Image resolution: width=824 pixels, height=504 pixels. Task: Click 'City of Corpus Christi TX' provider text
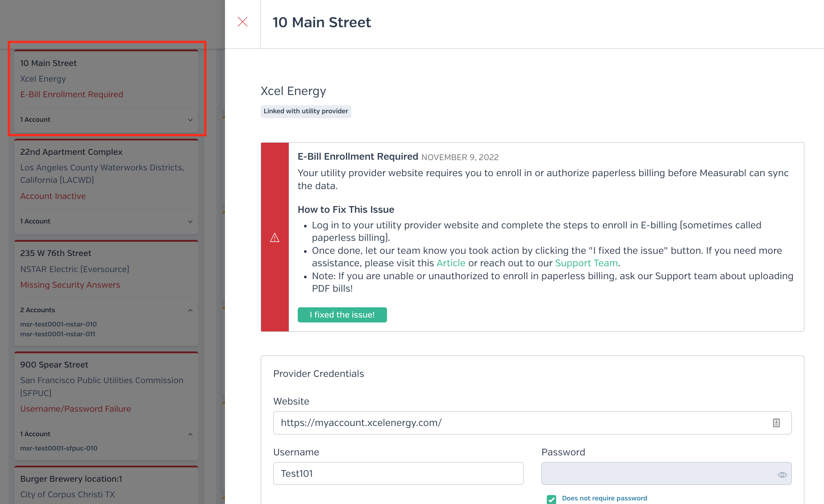(67, 495)
